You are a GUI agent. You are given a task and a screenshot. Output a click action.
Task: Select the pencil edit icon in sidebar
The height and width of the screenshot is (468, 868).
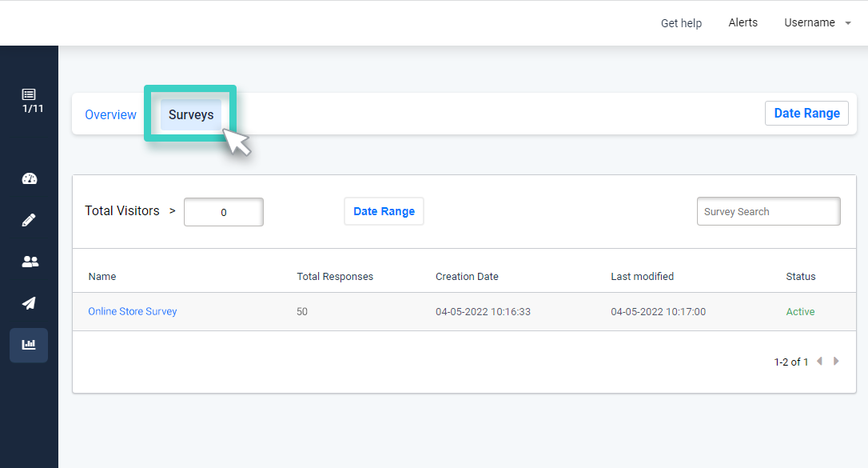[x=29, y=220]
